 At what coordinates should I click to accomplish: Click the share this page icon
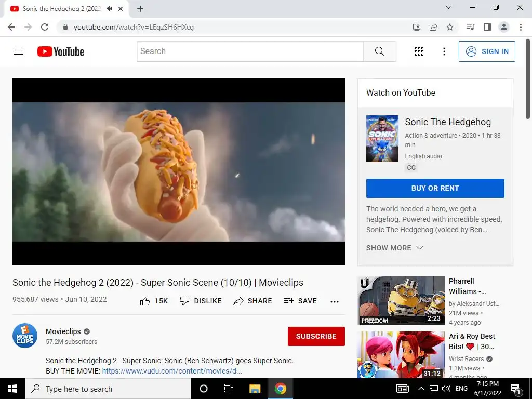(433, 27)
